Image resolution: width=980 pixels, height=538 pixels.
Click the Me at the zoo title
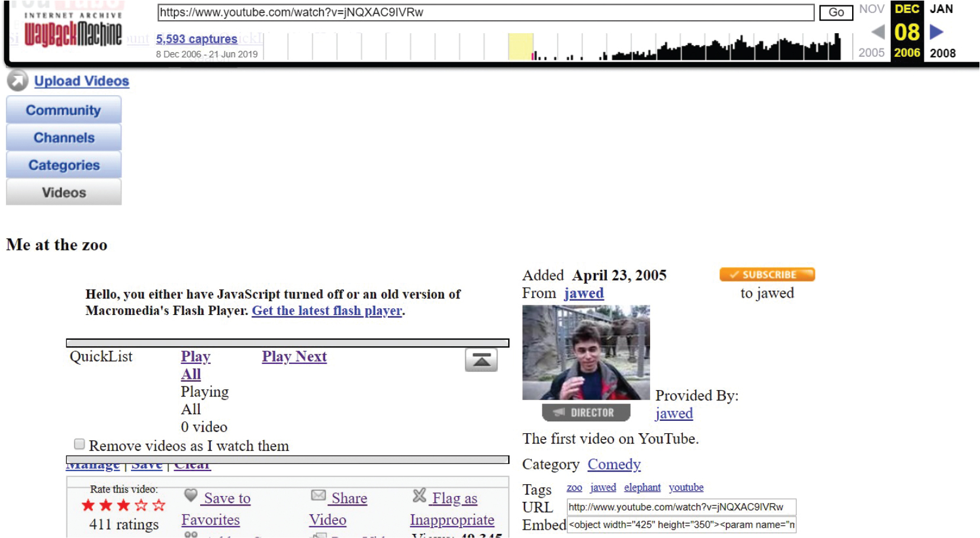[57, 245]
